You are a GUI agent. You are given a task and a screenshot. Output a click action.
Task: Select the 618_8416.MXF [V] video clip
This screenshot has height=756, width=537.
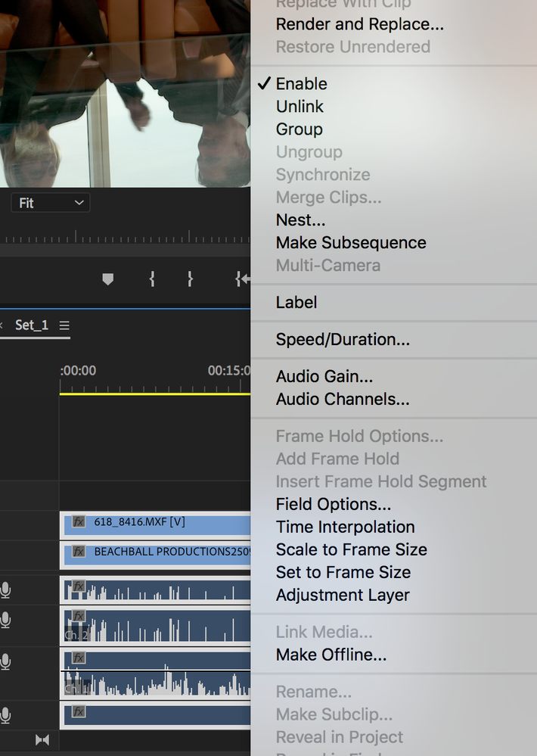tap(166, 522)
